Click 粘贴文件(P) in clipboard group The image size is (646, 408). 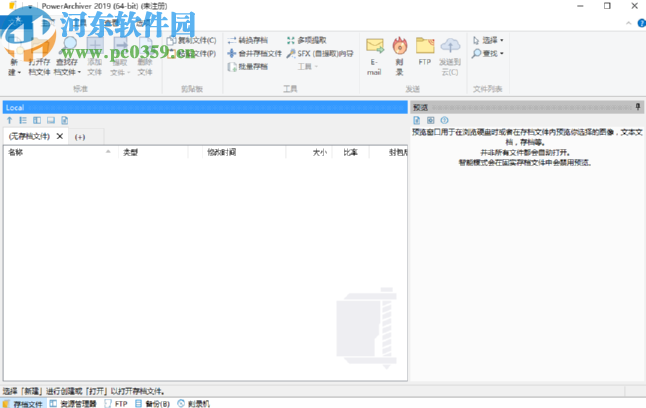tap(192, 54)
